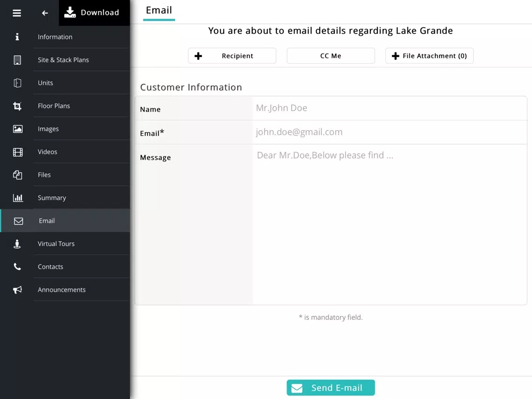The height and width of the screenshot is (399, 532).
Task: Click the Site & Stack Plans building icon
Action: 17,60
